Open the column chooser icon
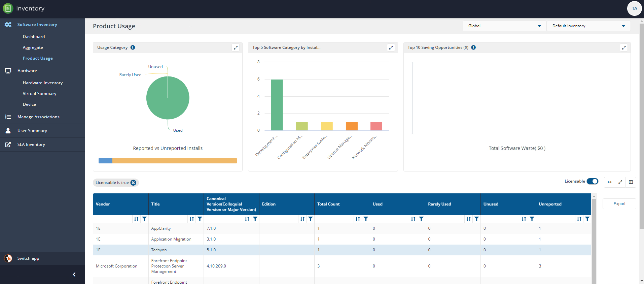The width and height of the screenshot is (644, 284). [x=631, y=182]
